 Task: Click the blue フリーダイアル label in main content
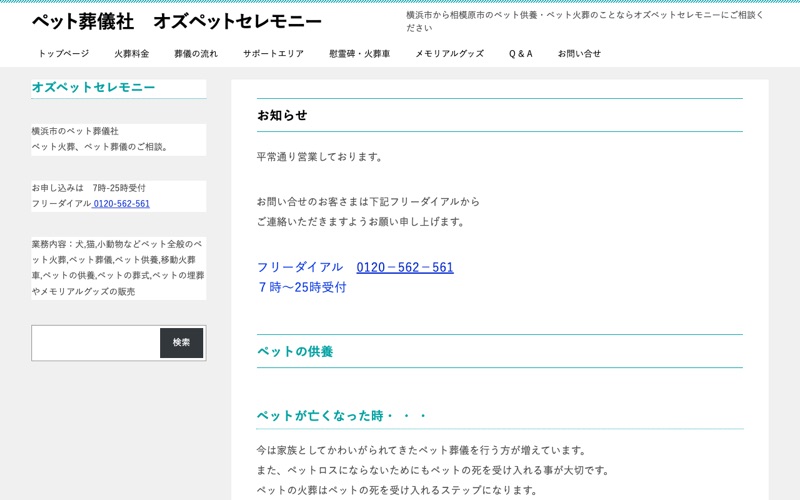(300, 267)
